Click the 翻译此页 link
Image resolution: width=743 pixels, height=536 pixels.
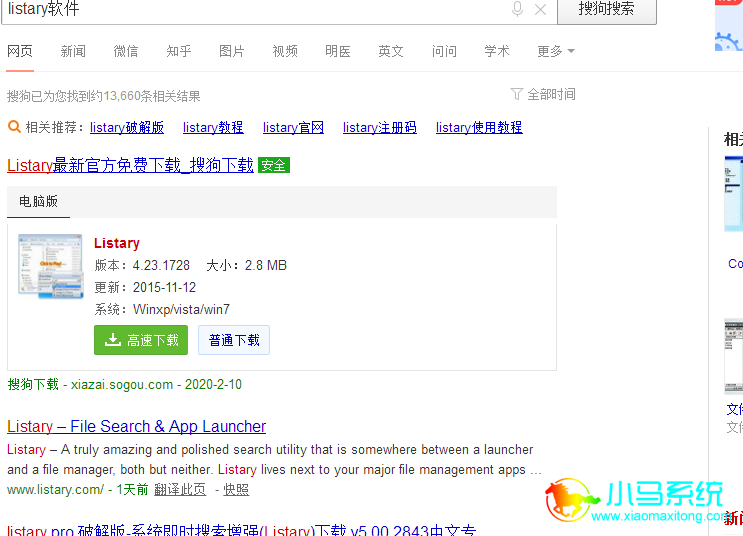point(180,490)
